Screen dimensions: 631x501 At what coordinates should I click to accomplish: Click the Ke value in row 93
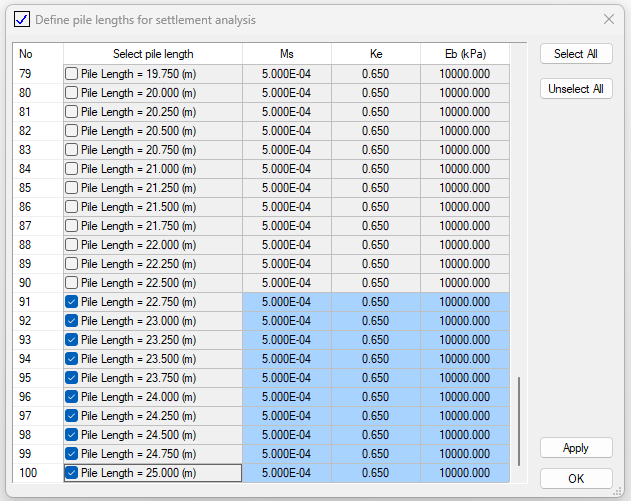(x=376, y=340)
